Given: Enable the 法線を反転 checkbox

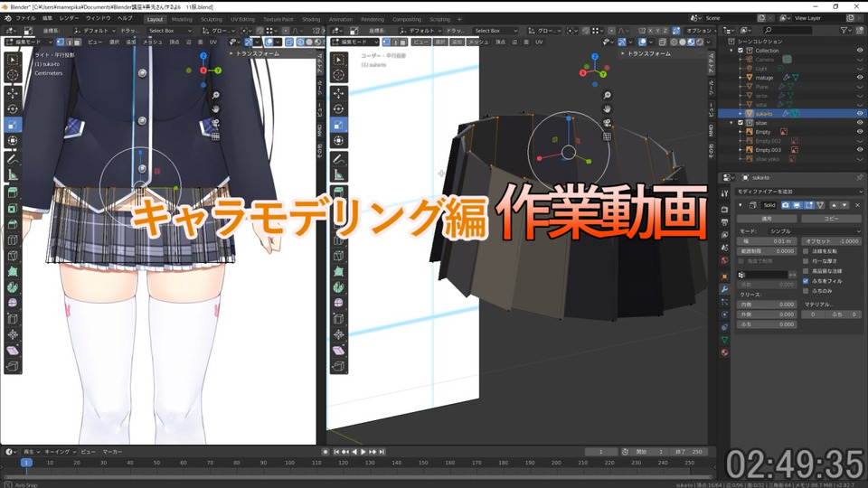Looking at the screenshot, I should point(806,251).
